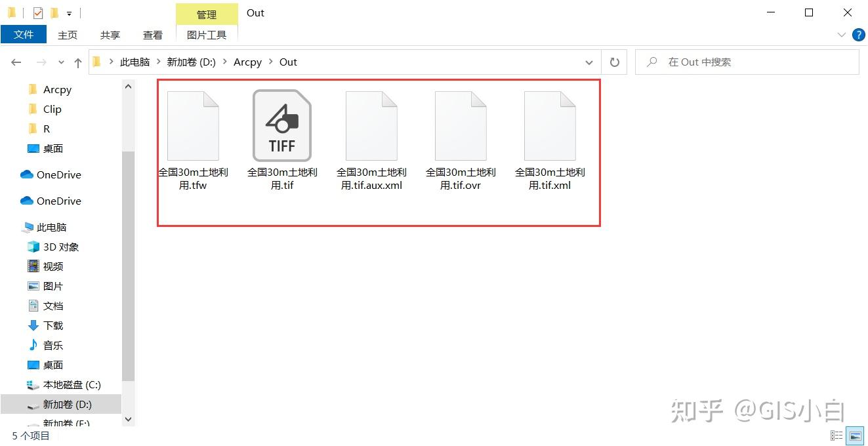
Task: Go up one folder level with the up arrow
Action: pyautogui.click(x=77, y=62)
